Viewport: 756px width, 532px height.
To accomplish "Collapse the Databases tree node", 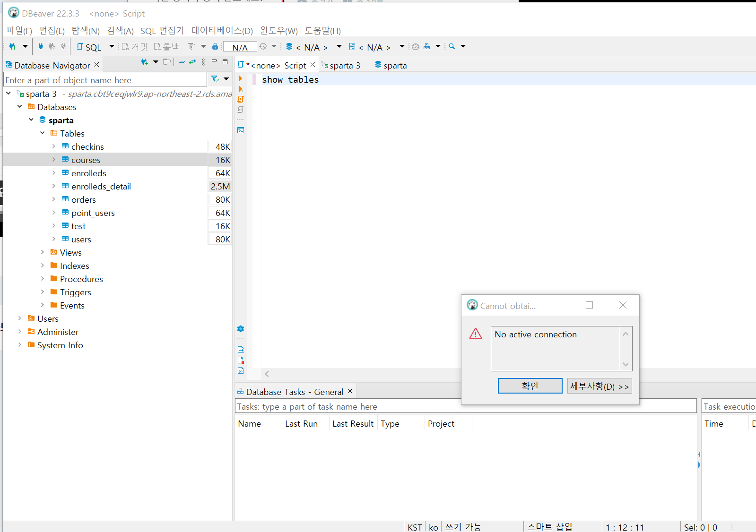I will click(20, 107).
